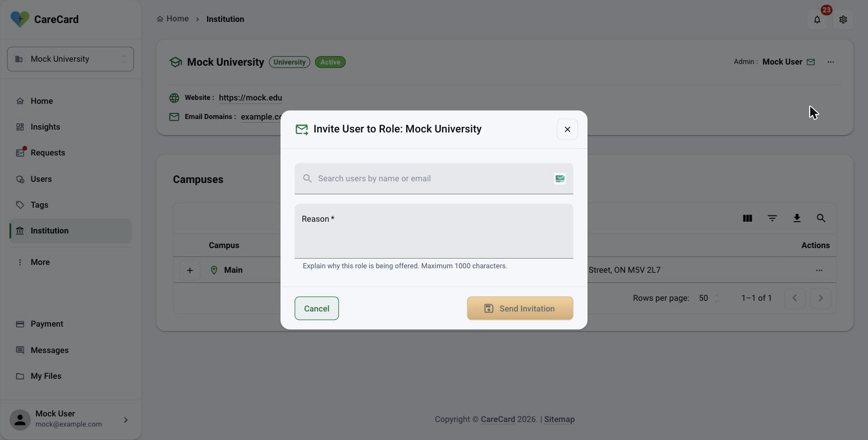Download the campuses table

797,218
